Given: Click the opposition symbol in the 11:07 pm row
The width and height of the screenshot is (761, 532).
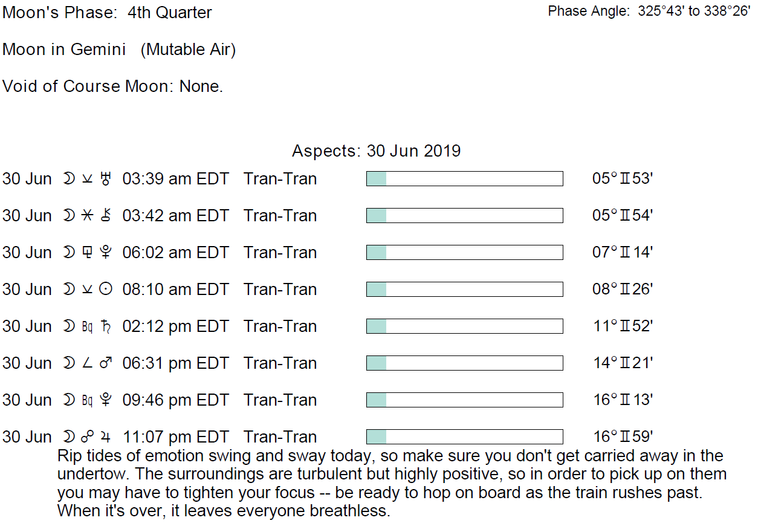Looking at the screenshot, I should coord(88,437).
